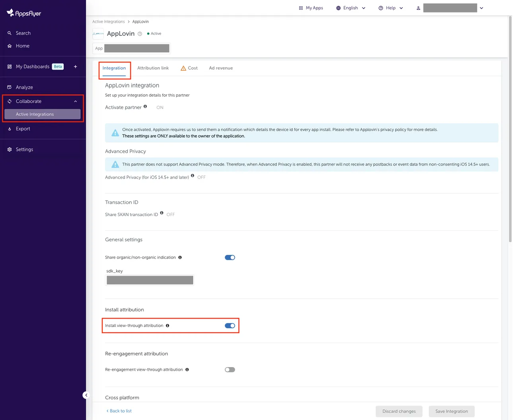This screenshot has width=513, height=420.
Task: Collapse the Collaborate section chevron
Action: coord(75,101)
